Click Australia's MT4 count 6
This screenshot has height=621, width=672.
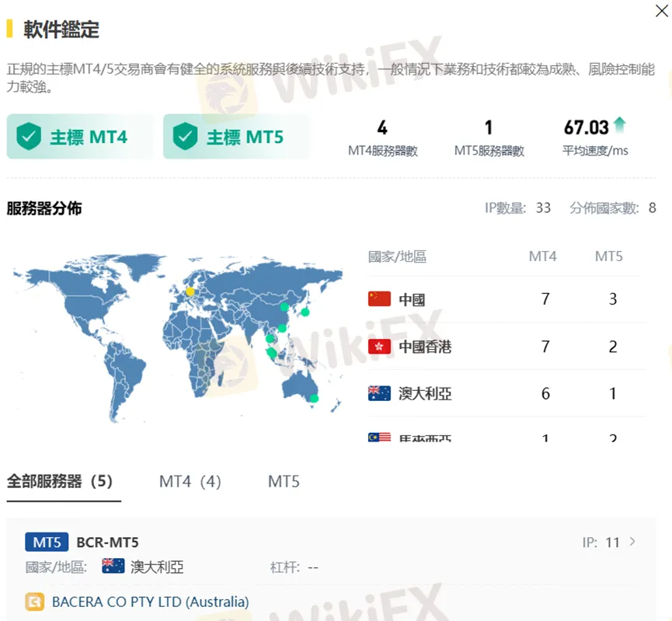545,394
